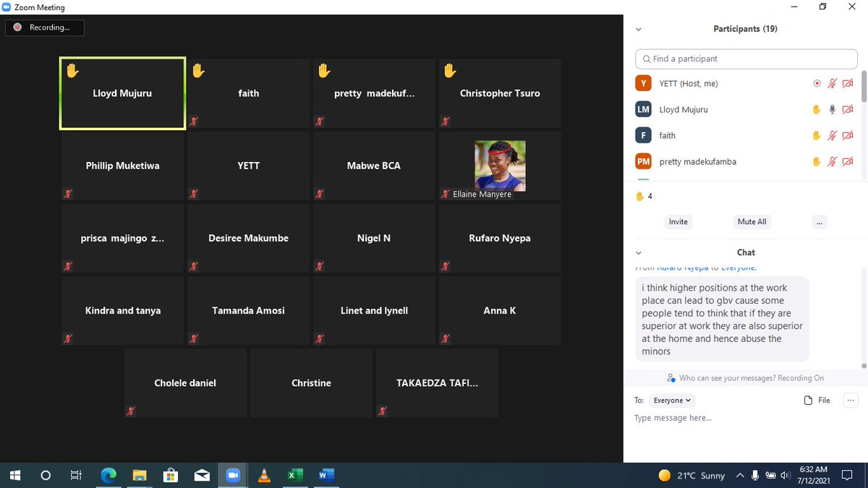
Task: Click the Recording... indicator button
Action: click(44, 27)
